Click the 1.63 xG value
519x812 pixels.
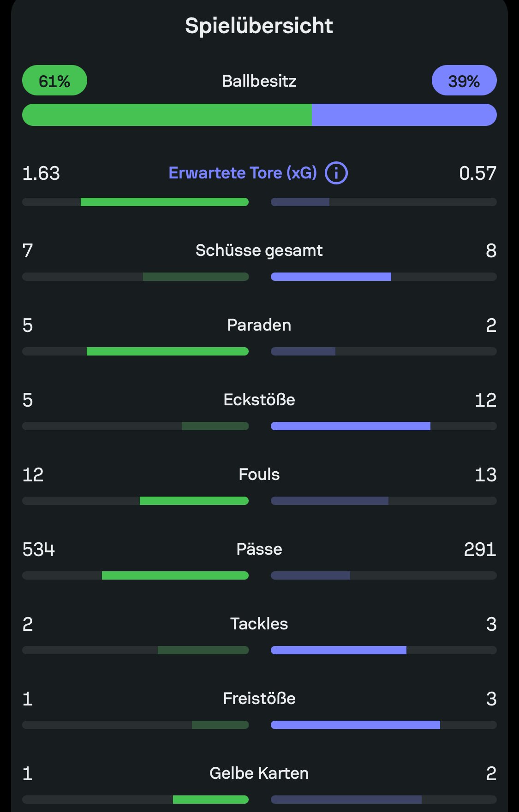tap(41, 173)
